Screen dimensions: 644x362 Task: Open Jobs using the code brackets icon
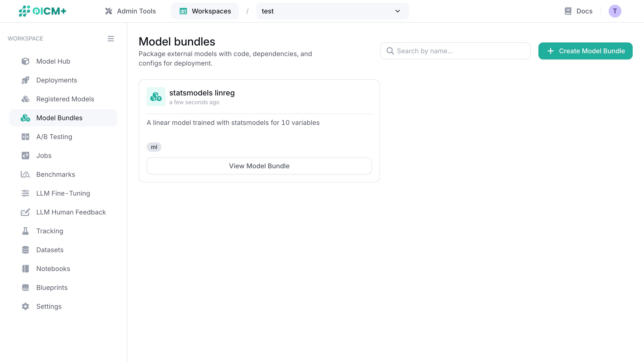coord(25,156)
